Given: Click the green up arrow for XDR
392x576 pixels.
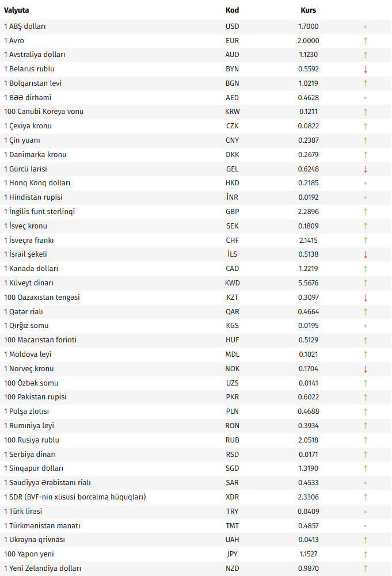Looking at the screenshot, I should (365, 497).
